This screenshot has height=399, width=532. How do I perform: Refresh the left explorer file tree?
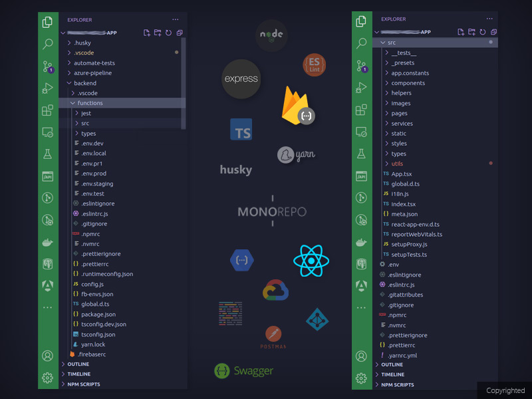168,32
